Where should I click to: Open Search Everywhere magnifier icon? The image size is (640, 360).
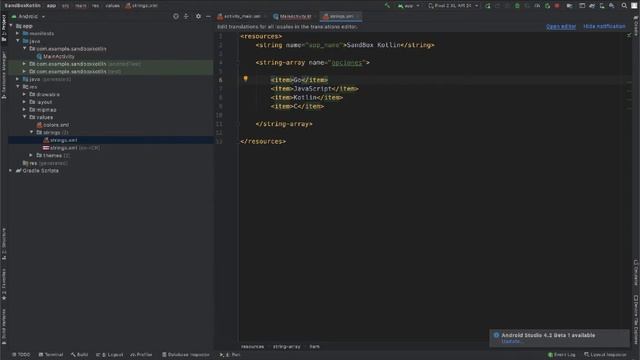624,6
